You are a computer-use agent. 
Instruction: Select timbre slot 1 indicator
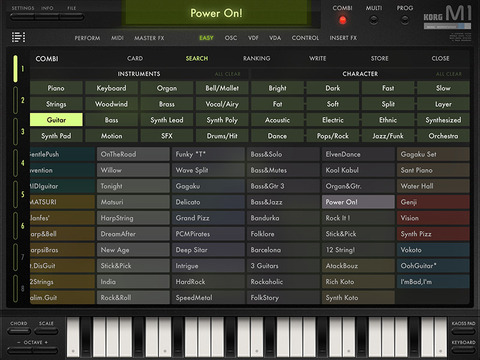(x=16, y=69)
